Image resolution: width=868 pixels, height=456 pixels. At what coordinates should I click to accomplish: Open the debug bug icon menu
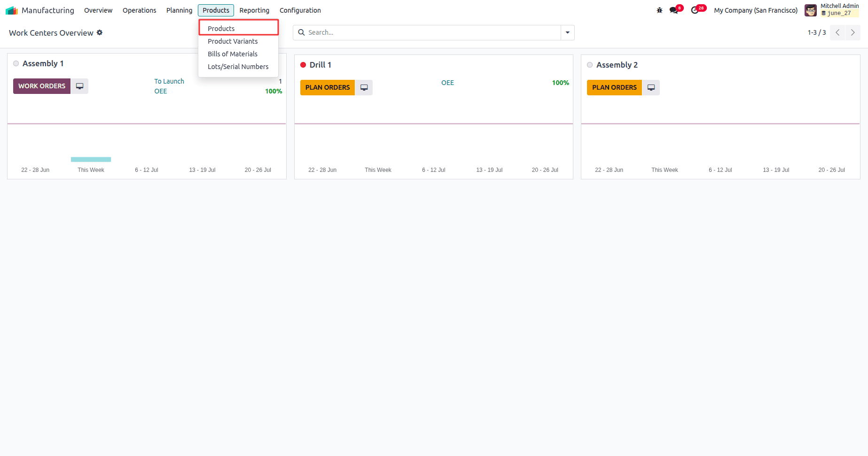pos(659,10)
